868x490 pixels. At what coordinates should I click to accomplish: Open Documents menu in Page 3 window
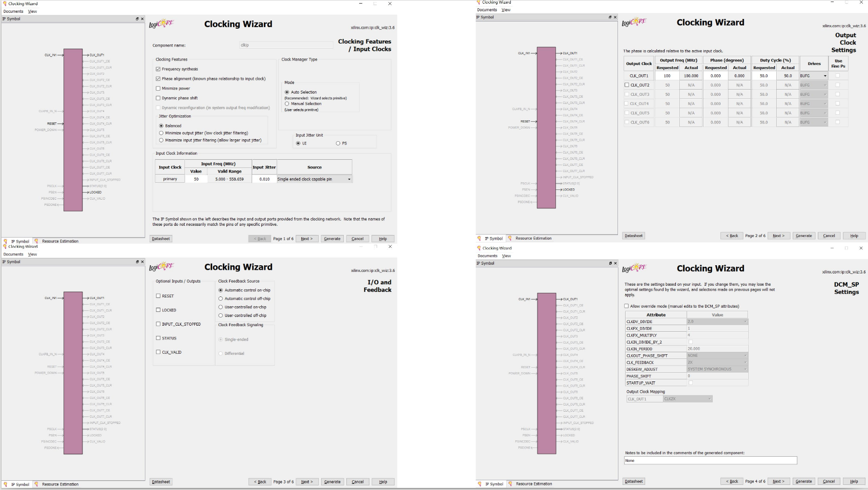(13, 254)
